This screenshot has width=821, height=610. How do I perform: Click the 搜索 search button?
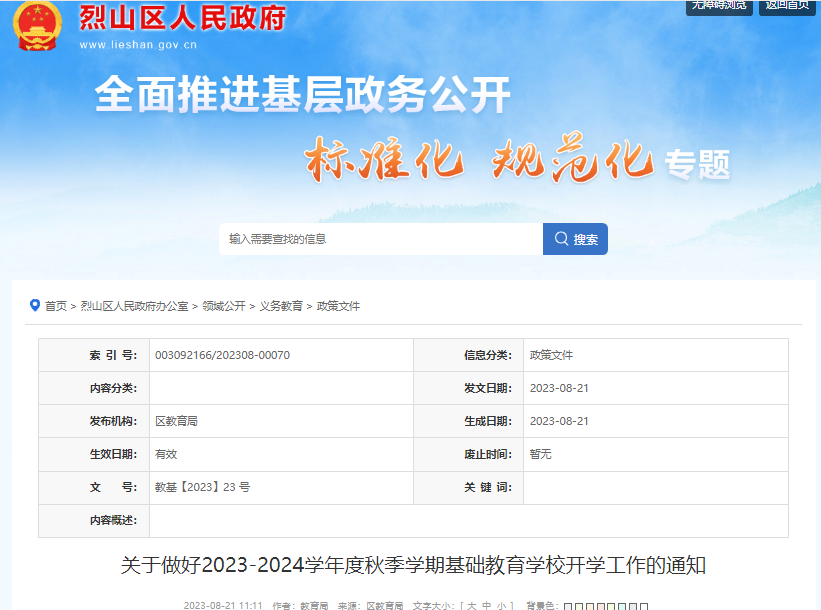point(575,239)
